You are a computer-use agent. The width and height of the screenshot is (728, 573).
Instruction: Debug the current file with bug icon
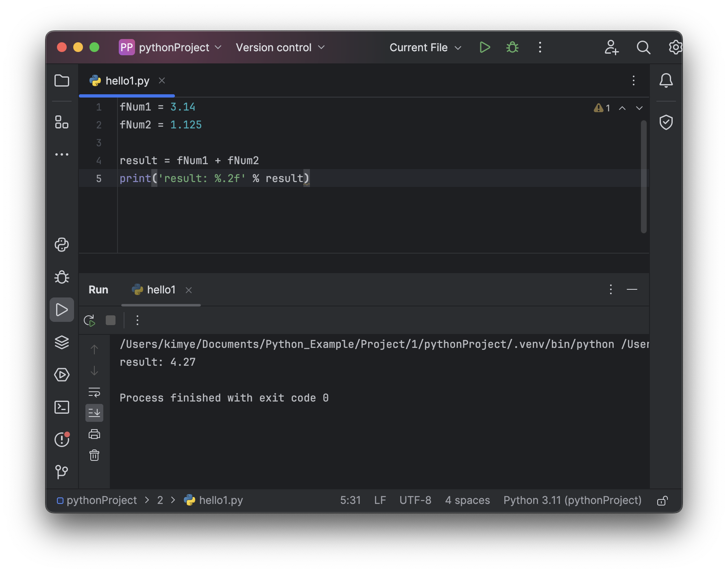[x=512, y=48]
